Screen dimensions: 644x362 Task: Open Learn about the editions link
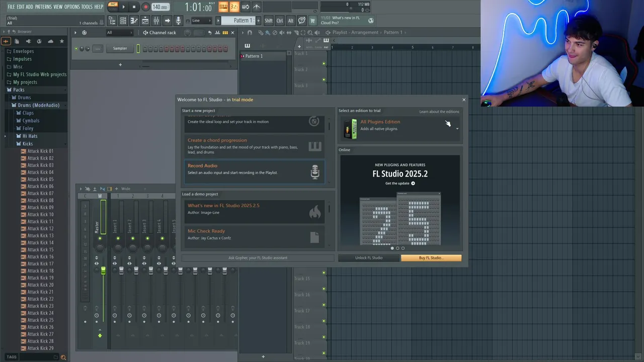point(439,112)
